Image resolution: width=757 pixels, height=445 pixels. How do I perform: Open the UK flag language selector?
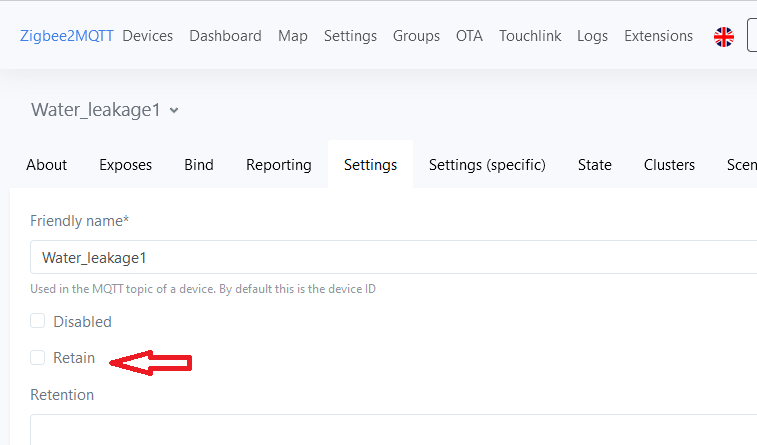point(724,37)
